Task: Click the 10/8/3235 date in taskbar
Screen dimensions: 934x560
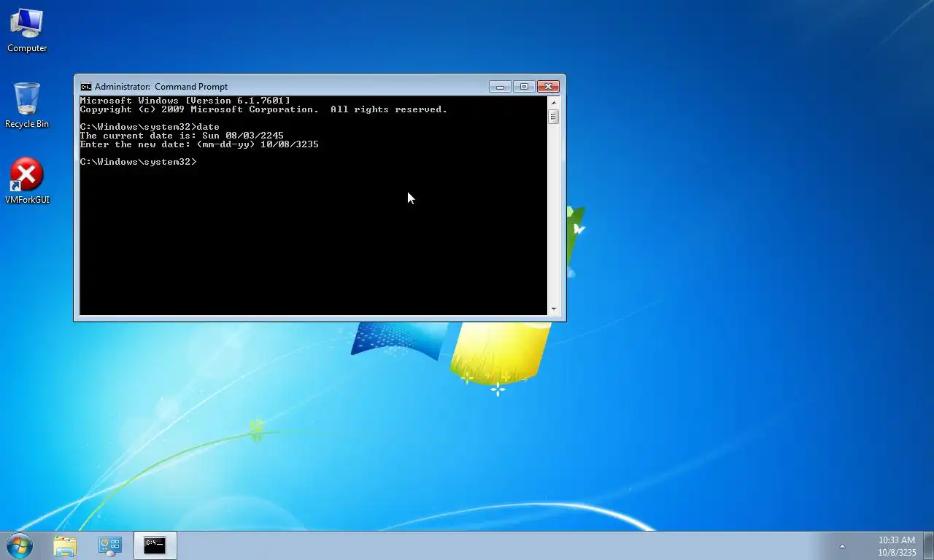Action: pyautogui.click(x=897, y=553)
